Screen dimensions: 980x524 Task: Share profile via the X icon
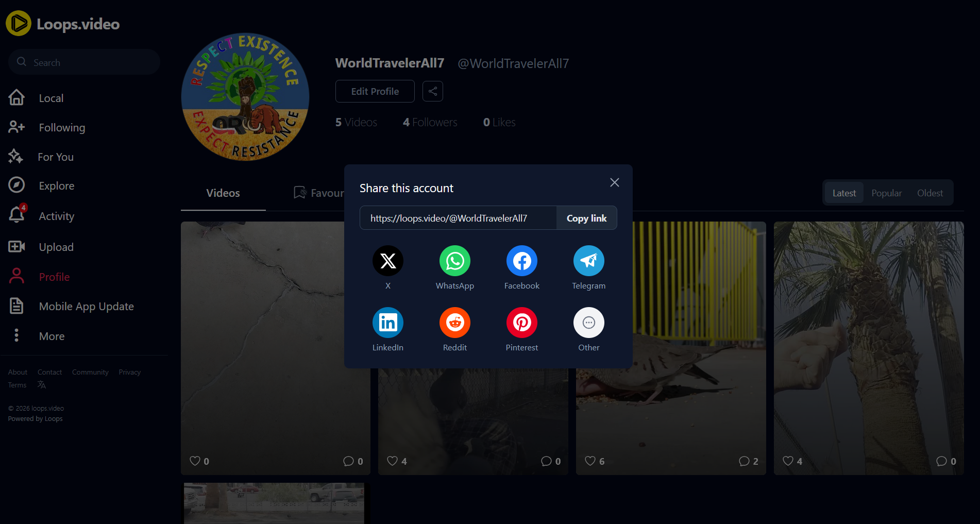tap(387, 261)
